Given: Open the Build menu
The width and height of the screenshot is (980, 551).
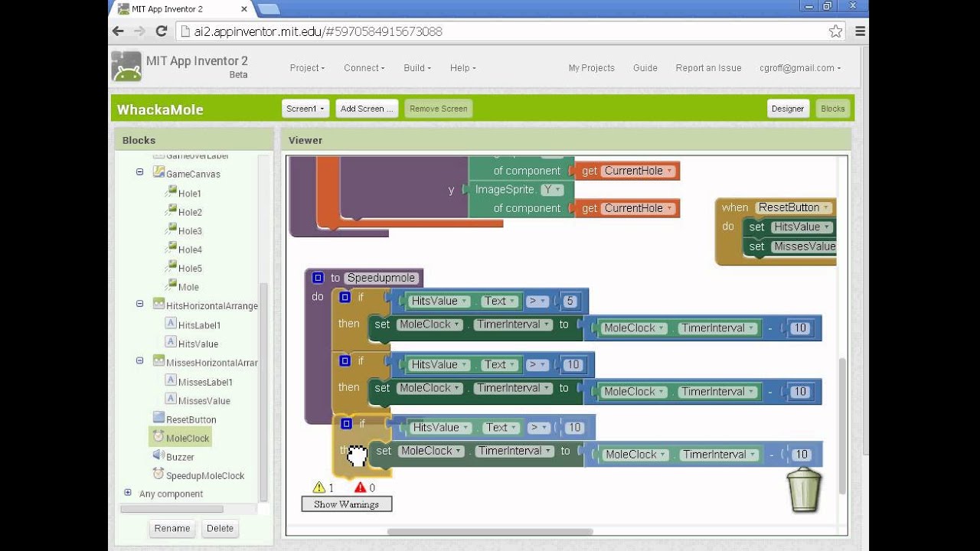Looking at the screenshot, I should pos(417,68).
